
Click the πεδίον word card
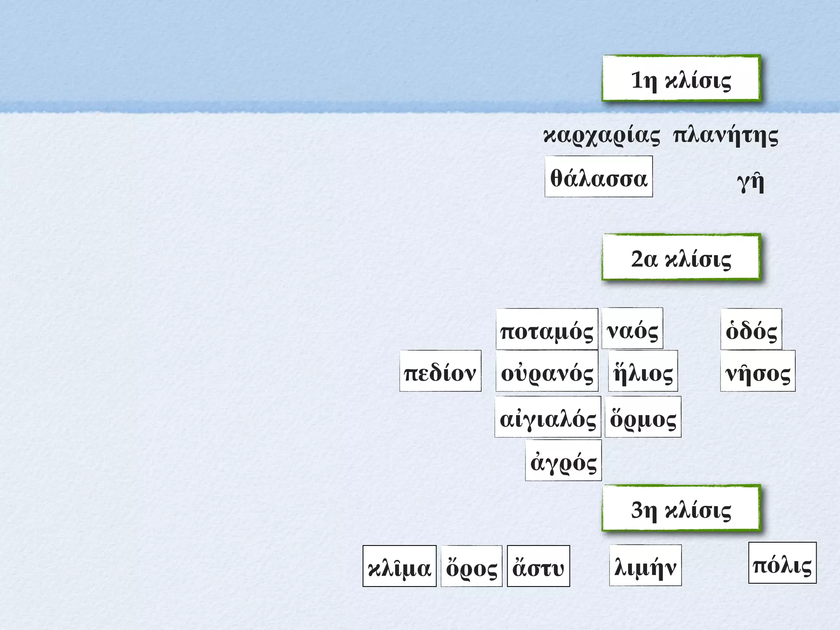(440, 371)
